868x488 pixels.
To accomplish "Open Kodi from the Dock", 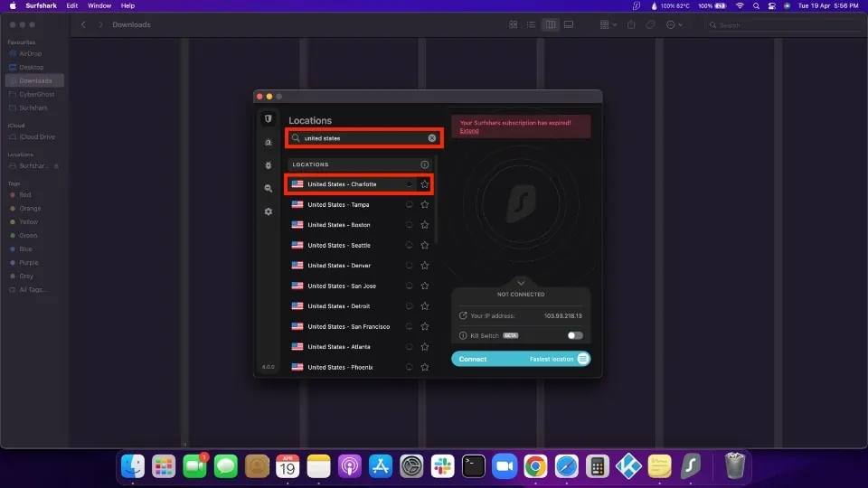I will tap(628, 466).
